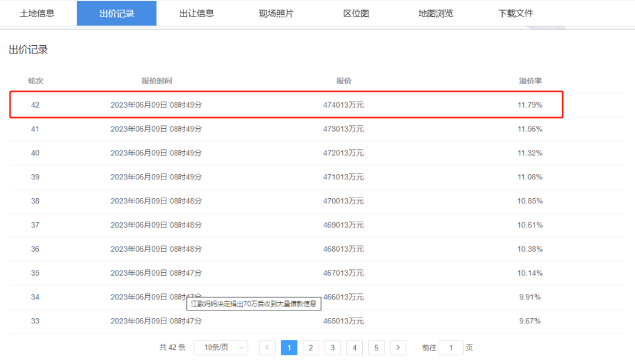Select round number 40 cell
This screenshot has height=364, width=635.
click(x=35, y=153)
